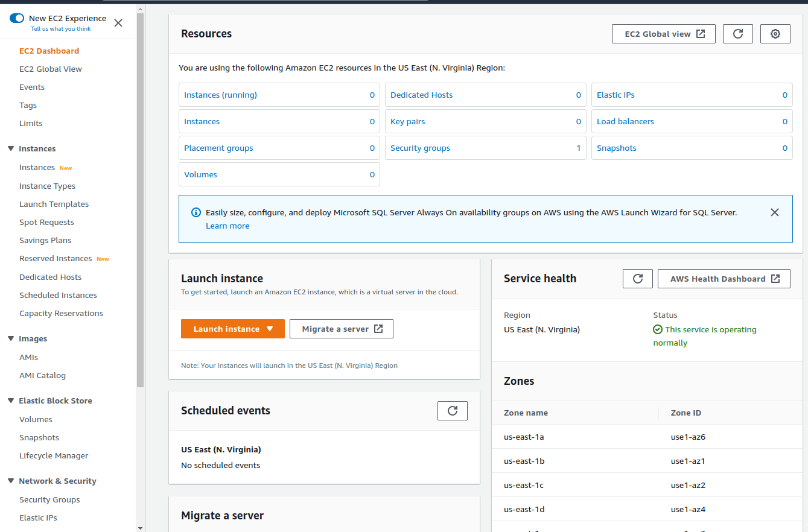Click the Learn more link
Viewport: 808px width, 532px height.
coord(227,225)
